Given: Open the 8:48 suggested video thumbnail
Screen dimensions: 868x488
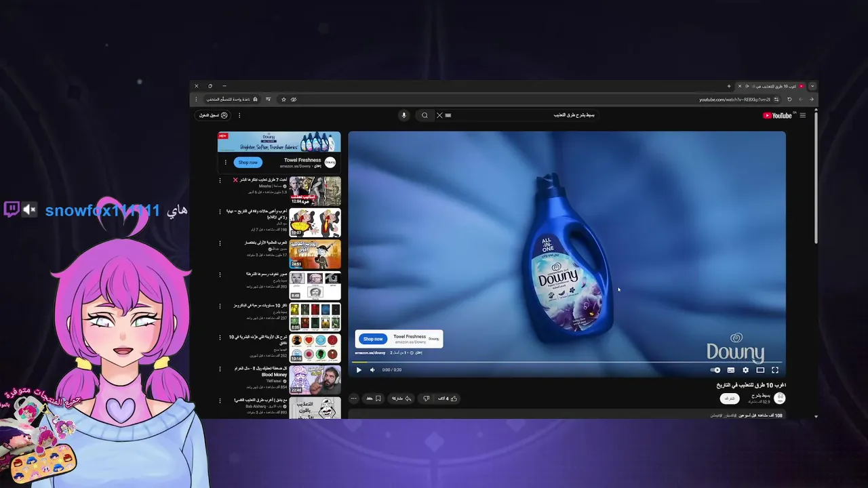Looking at the screenshot, I should 315,285.
